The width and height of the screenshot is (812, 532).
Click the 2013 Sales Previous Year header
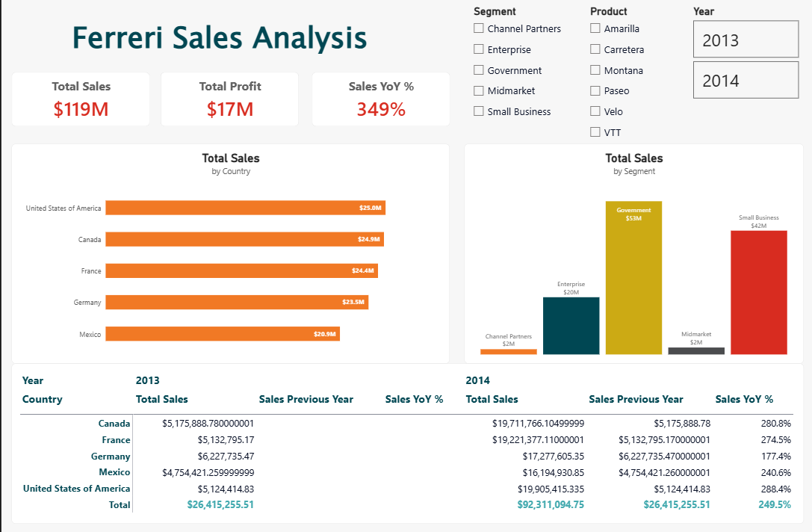click(x=306, y=400)
